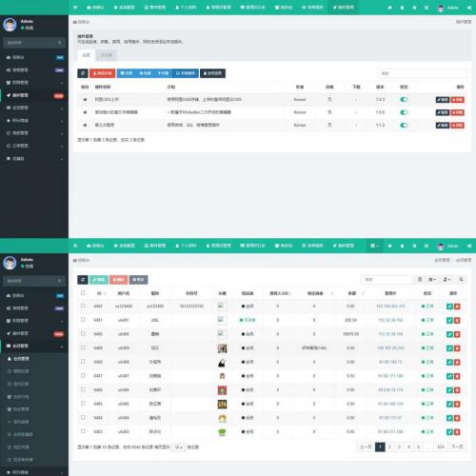Open the settings cogs icon beside Admin on member page
The height and width of the screenshot is (476, 476).
[469, 246]
